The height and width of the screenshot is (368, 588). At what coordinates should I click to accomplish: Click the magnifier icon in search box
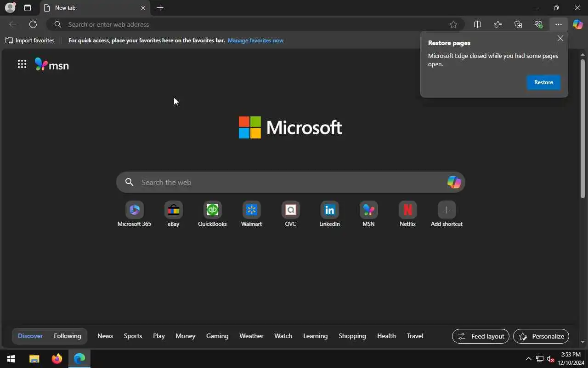130,182
